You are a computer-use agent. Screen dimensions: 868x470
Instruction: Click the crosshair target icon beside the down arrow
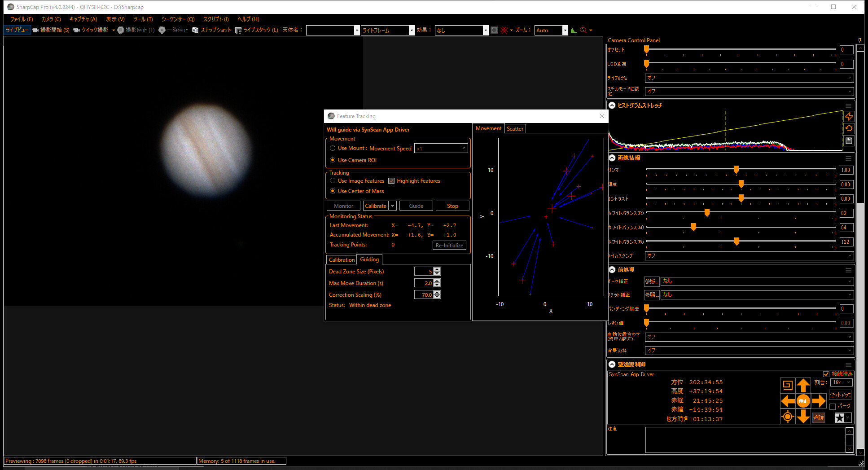click(x=788, y=417)
